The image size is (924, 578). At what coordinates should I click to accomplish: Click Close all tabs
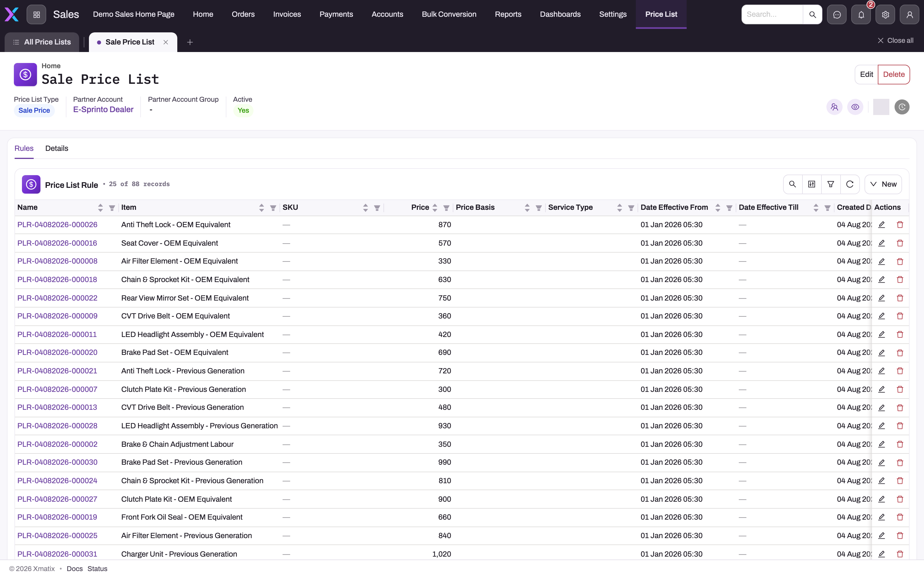[895, 40]
